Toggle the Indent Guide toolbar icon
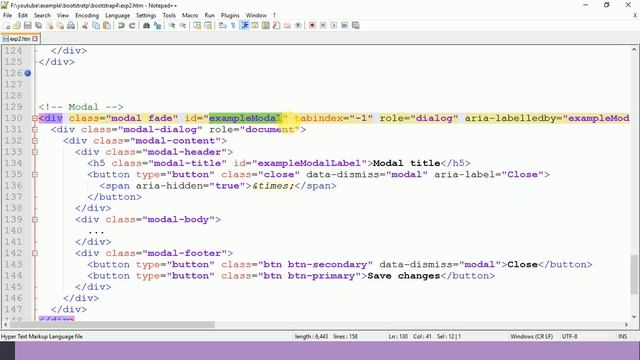Image resolution: width=640 pixels, height=360 pixels. coord(244,25)
